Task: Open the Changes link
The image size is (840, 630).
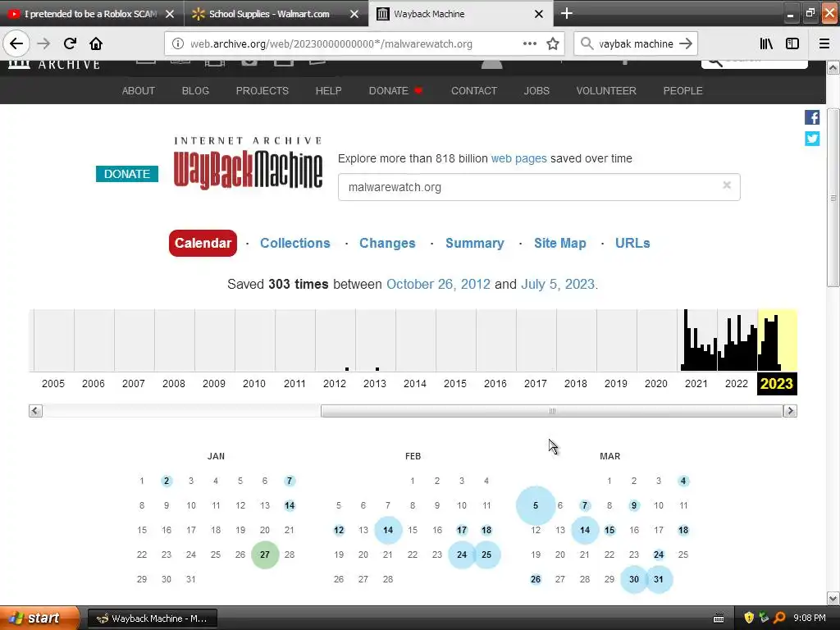Action: [x=387, y=243]
